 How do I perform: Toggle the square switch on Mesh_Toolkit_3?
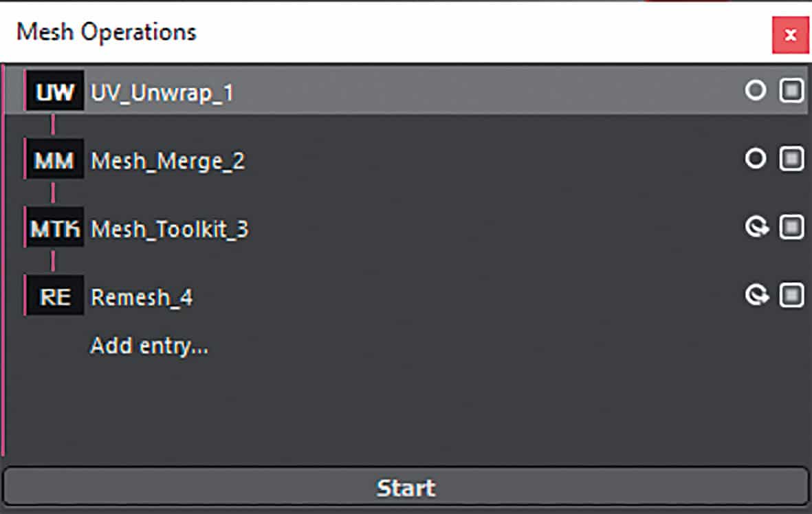[x=790, y=226]
